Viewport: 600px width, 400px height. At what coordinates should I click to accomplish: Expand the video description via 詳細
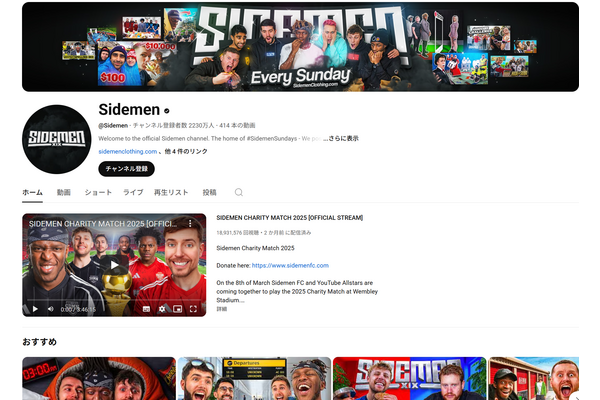tap(221, 309)
